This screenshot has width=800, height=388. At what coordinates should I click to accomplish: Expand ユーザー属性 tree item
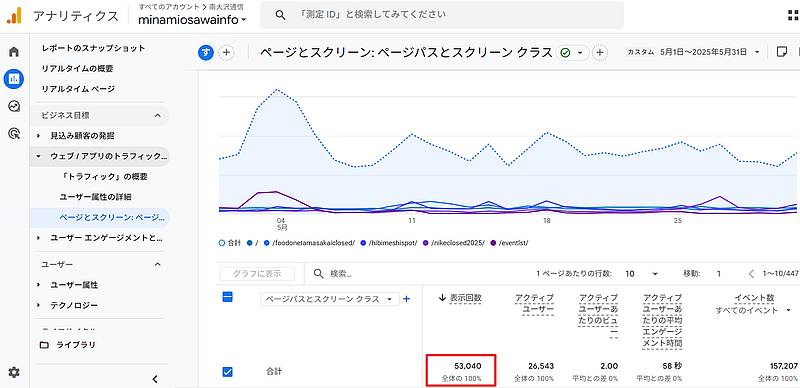(x=39, y=285)
